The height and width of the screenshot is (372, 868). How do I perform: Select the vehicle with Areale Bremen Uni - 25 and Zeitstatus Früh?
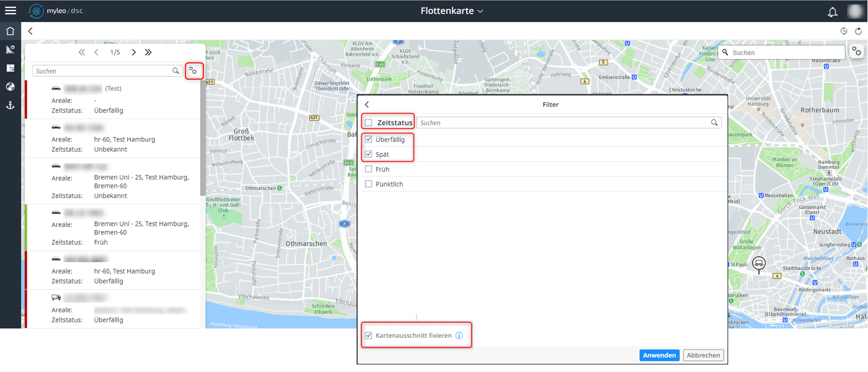pyautogui.click(x=113, y=227)
